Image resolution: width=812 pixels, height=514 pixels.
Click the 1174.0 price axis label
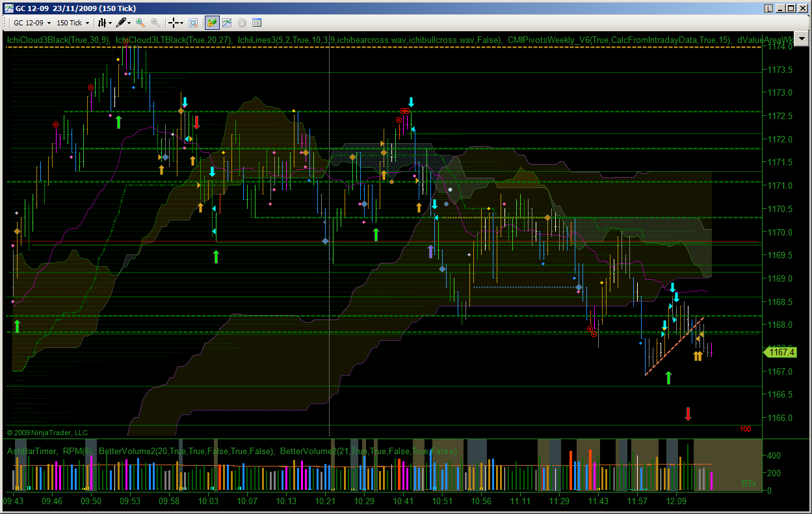780,47
